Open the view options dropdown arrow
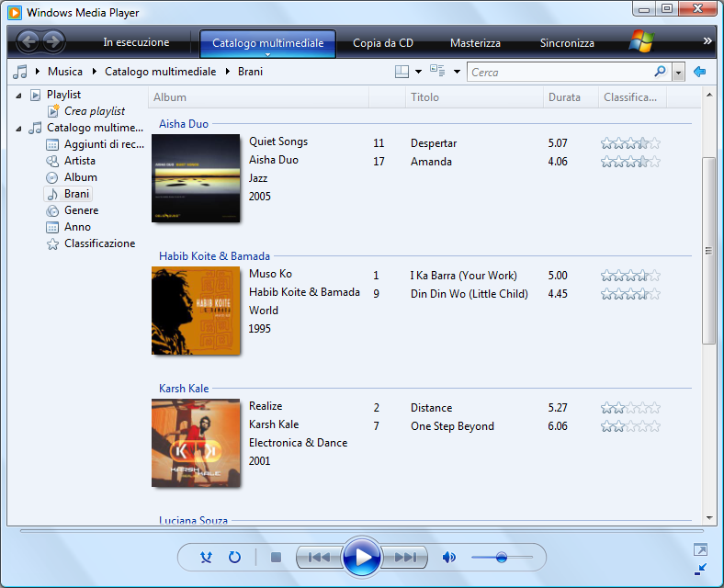The width and height of the screenshot is (724, 588). (457, 72)
